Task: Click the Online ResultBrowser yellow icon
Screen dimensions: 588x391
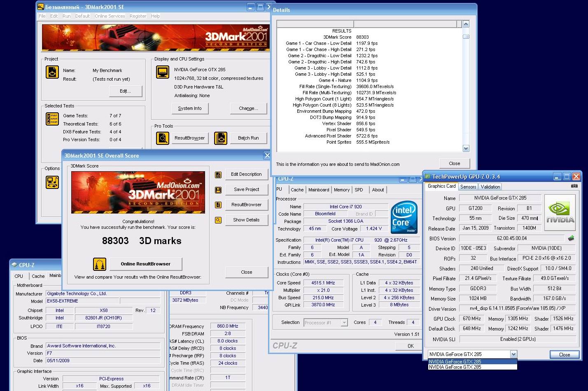Action: [100, 264]
